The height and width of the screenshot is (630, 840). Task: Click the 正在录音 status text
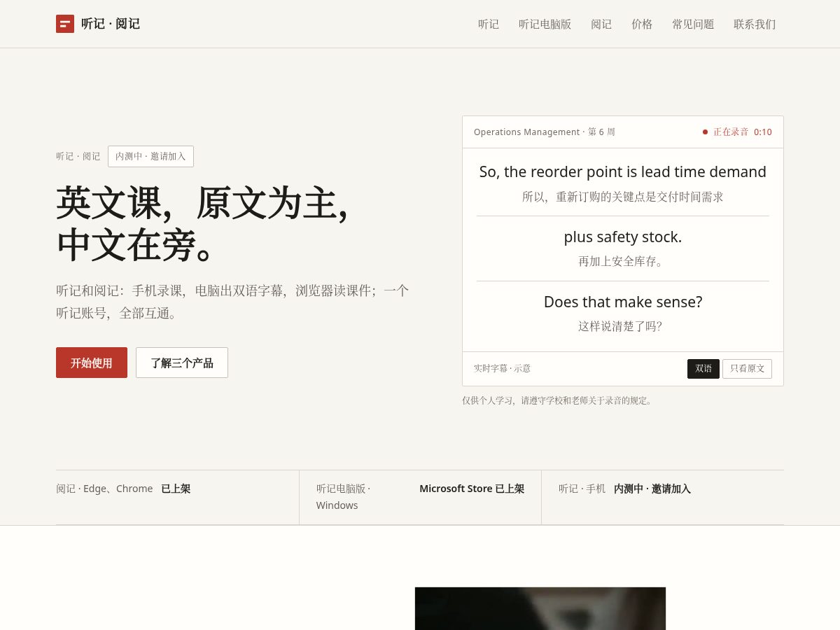(x=731, y=132)
